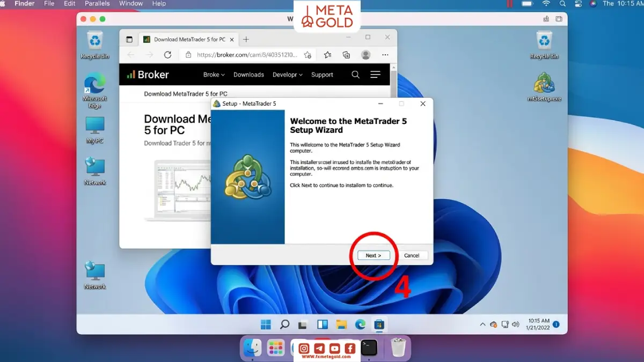This screenshot has width=644, height=362.
Task: Open the Help menu
Action: (x=159, y=3)
